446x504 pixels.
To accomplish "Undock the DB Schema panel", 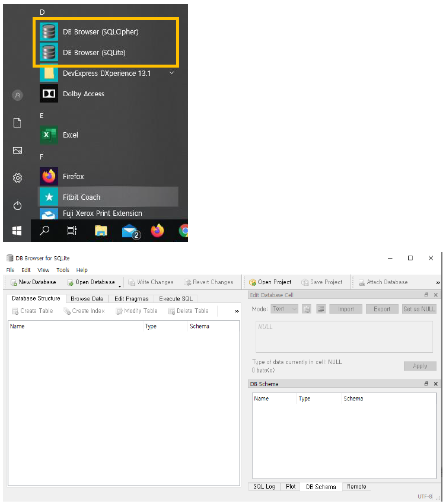I will pos(426,384).
